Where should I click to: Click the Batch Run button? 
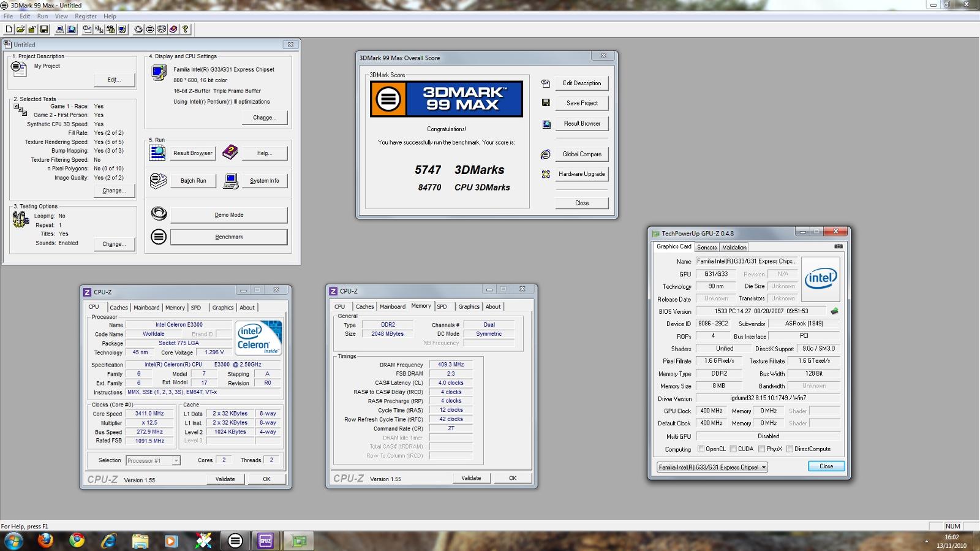194,181
